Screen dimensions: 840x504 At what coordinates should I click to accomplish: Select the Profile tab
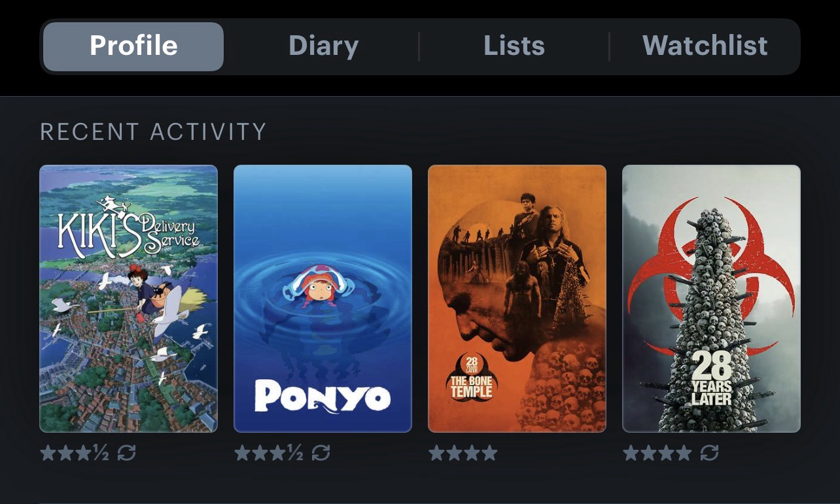133,46
